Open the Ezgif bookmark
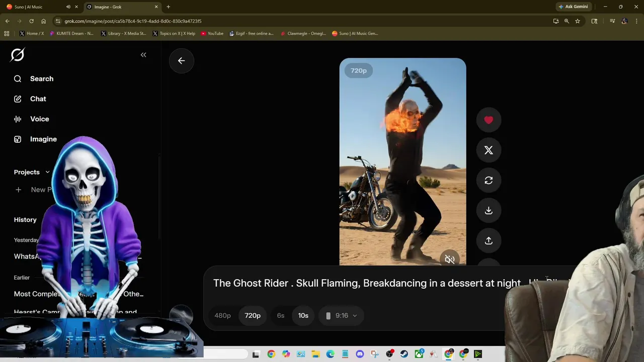 click(252, 33)
